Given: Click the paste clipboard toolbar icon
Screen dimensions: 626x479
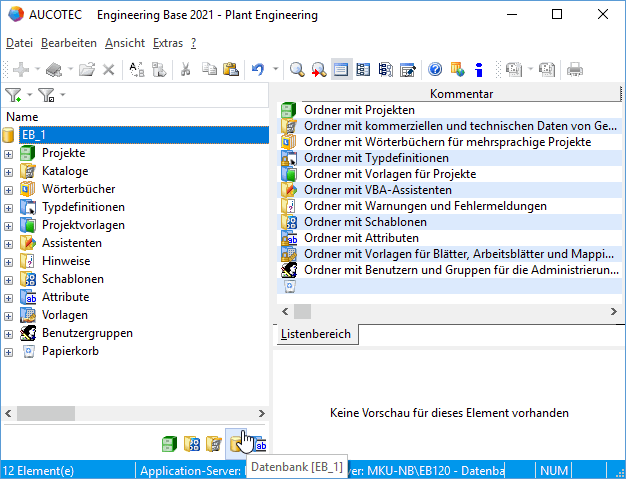Looking at the screenshot, I should 231,70.
